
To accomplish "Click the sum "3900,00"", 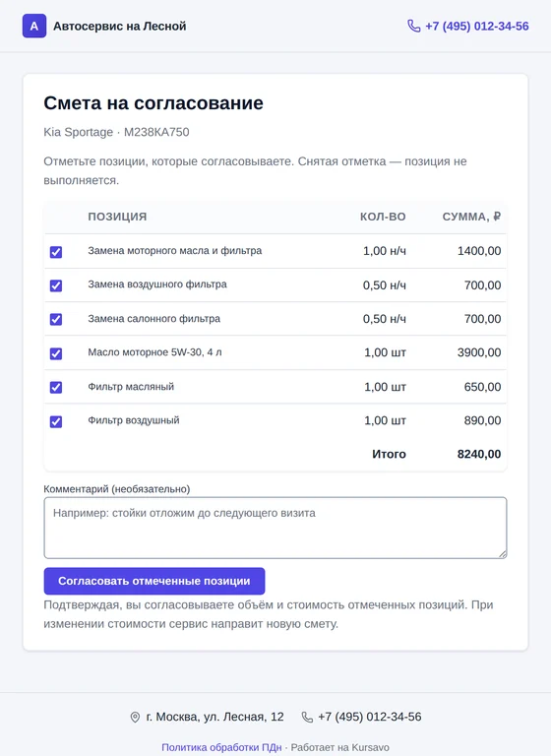I will [479, 352].
